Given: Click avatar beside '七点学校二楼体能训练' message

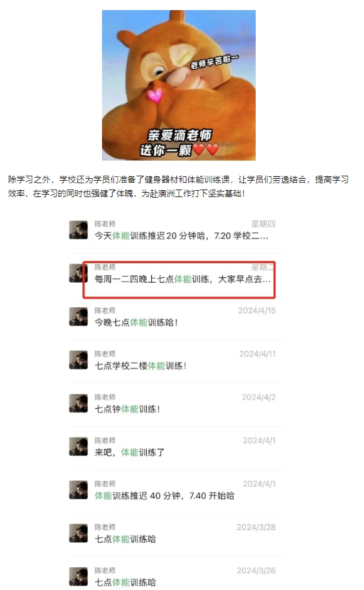Looking at the screenshot, I should click(78, 360).
